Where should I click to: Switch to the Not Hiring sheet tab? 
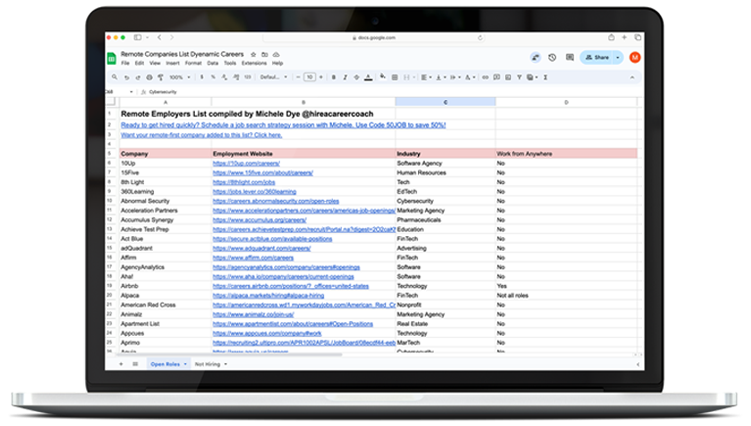pyautogui.click(x=207, y=364)
